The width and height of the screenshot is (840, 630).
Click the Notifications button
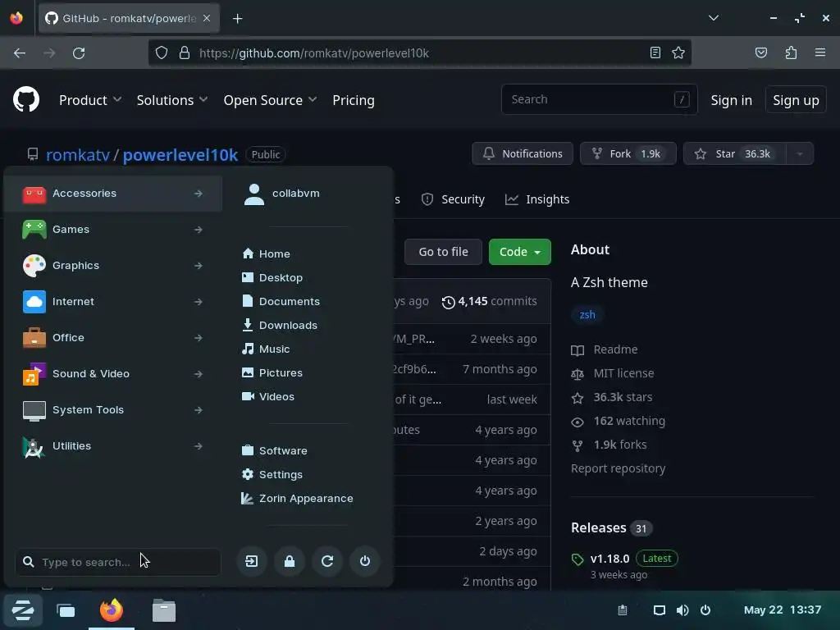coord(523,153)
